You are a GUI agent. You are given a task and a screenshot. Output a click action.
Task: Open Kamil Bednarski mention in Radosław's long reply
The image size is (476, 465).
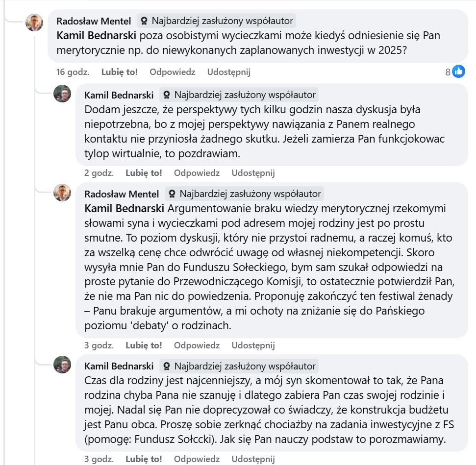pos(125,208)
